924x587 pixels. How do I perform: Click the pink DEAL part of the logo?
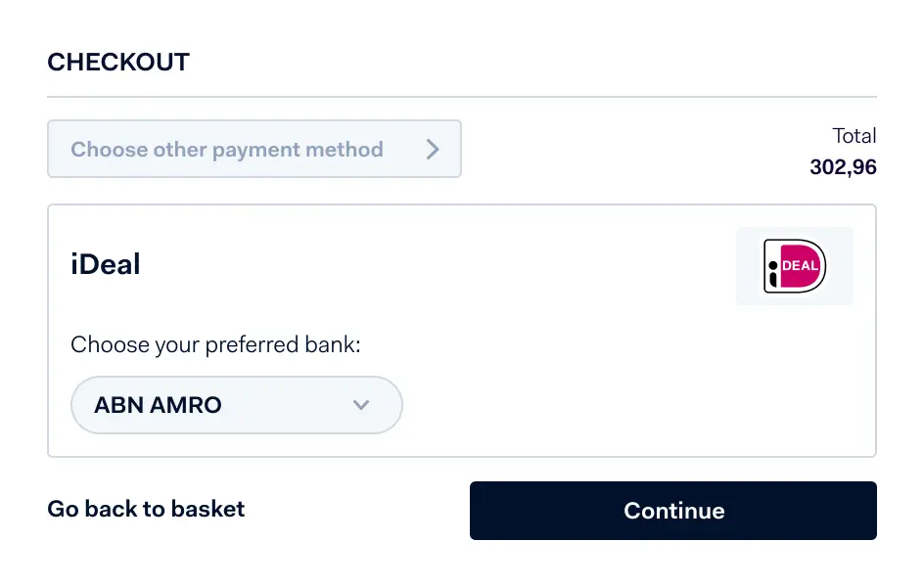tap(802, 266)
